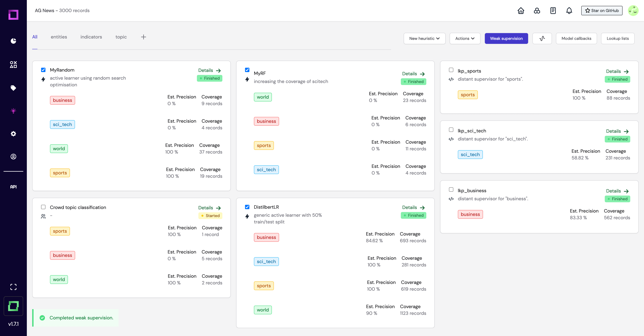Image resolution: width=644 pixels, height=336 pixels.
Task: Click the notification bell icon
Action: coord(569,11)
